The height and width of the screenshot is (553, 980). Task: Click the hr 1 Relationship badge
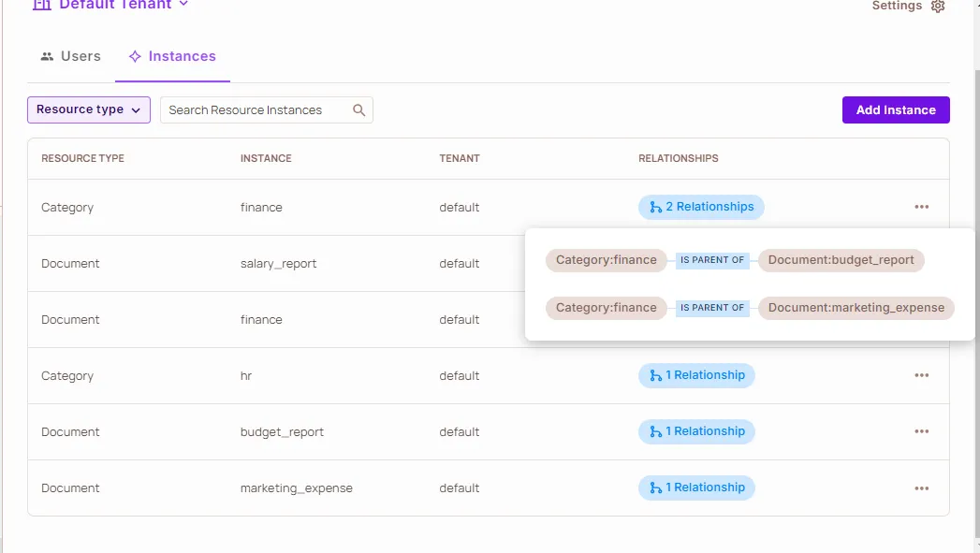pyautogui.click(x=696, y=375)
